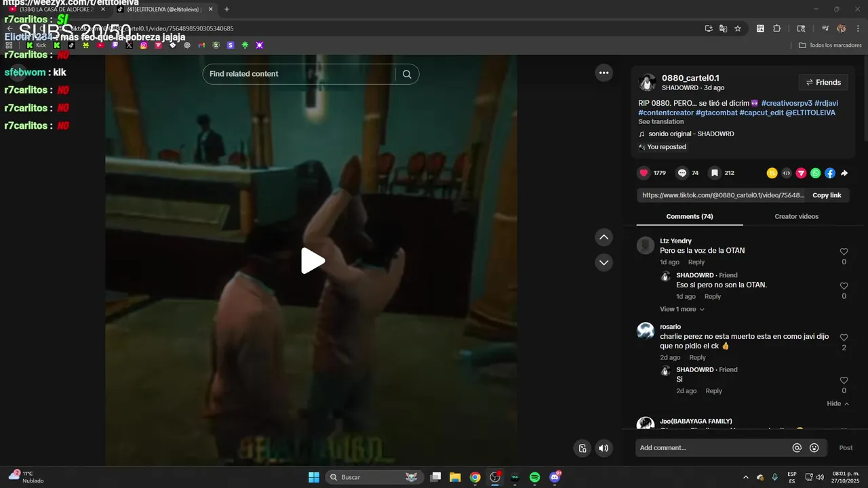Click See translation link
The height and width of the screenshot is (488, 868).
click(661, 122)
